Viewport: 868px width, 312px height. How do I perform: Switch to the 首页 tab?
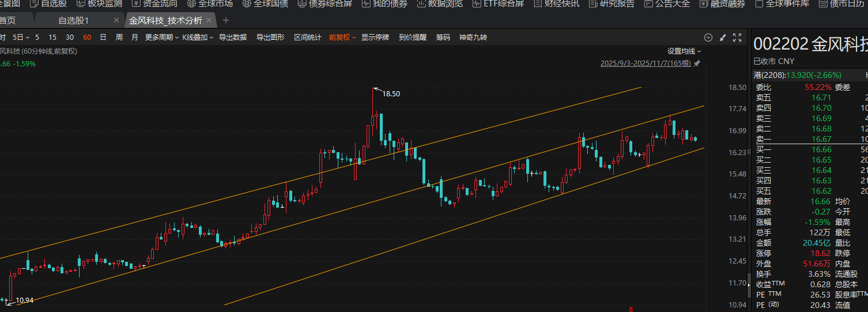click(x=7, y=20)
